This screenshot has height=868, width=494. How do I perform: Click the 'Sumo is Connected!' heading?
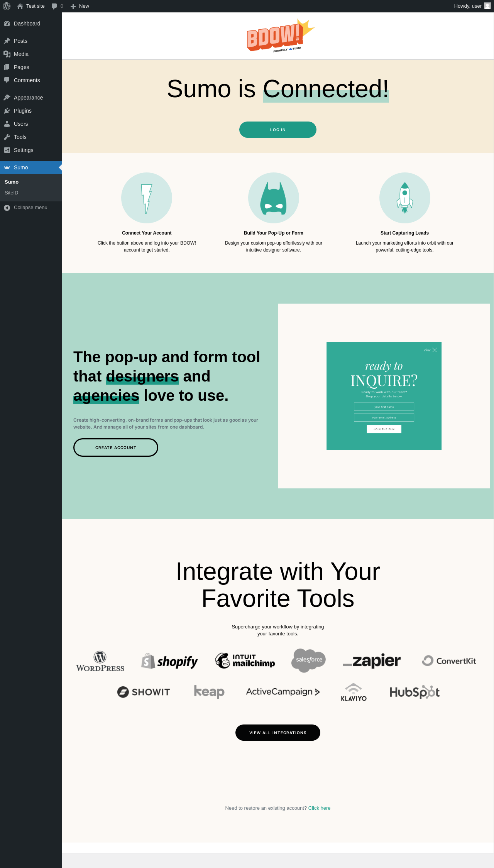278,89
